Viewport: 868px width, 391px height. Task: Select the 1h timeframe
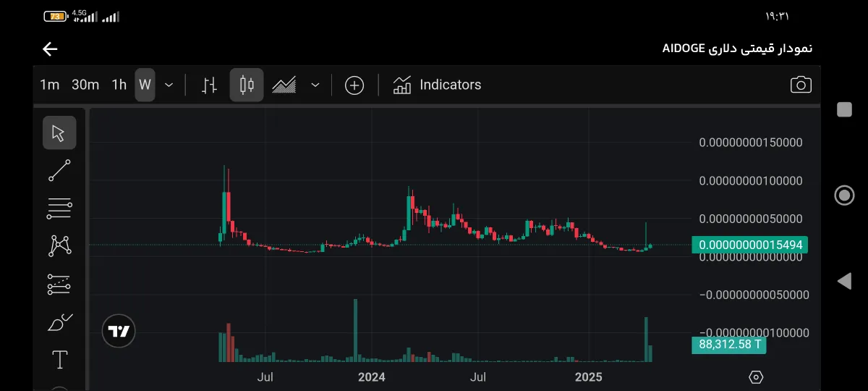tap(119, 85)
